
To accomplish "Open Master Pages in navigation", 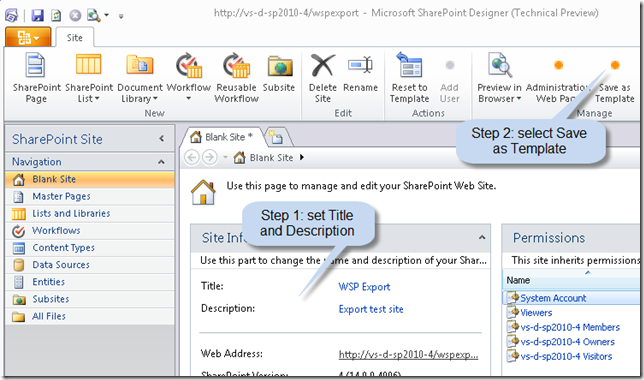I will [90, 196].
